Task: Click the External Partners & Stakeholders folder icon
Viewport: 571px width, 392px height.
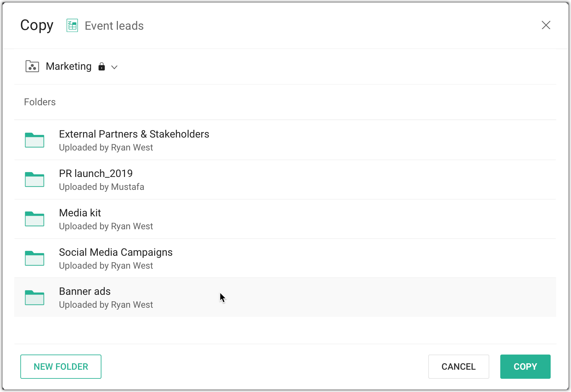Action: coord(35,140)
